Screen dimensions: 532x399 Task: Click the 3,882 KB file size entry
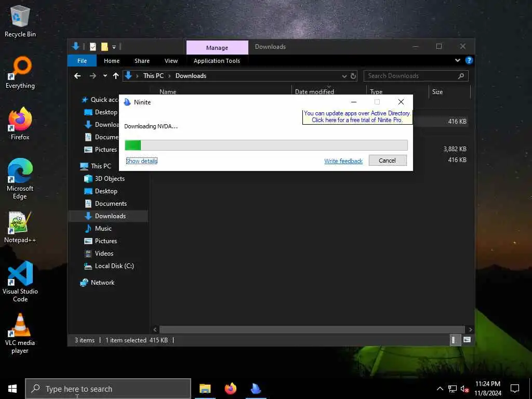pos(455,149)
